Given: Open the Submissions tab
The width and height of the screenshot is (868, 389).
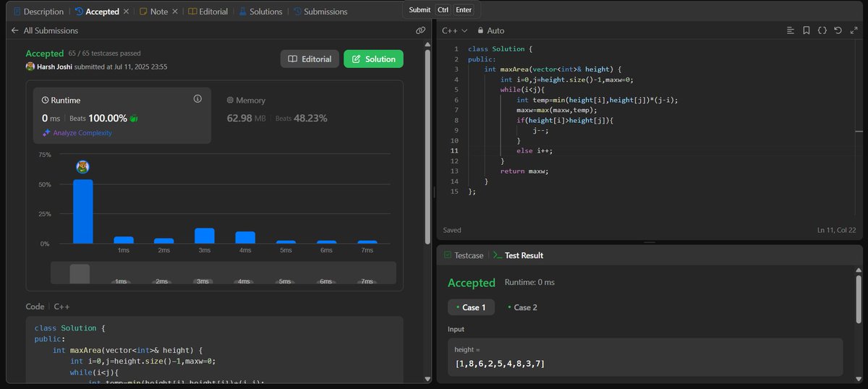Looking at the screenshot, I should [x=320, y=12].
